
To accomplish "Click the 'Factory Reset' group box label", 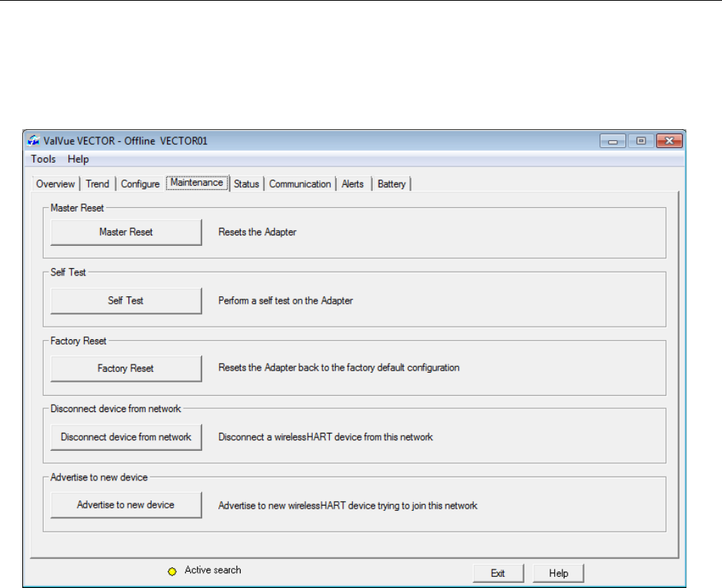I will click(x=78, y=341).
